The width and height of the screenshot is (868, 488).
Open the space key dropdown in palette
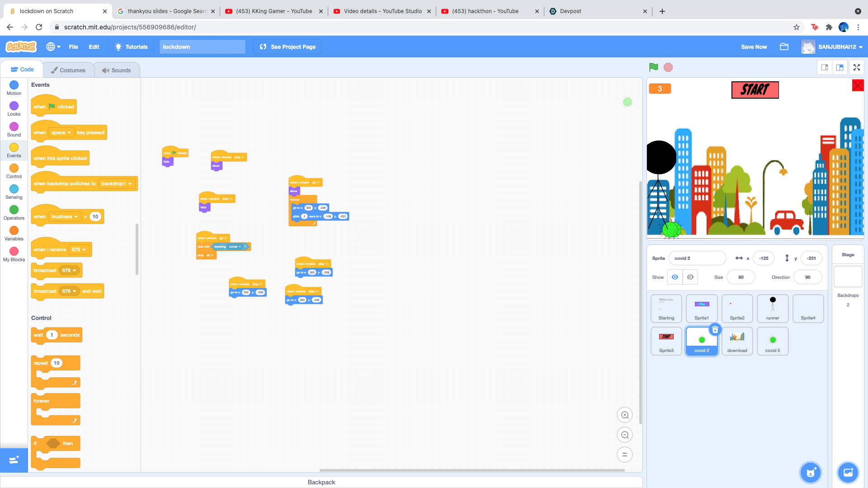[61, 133]
